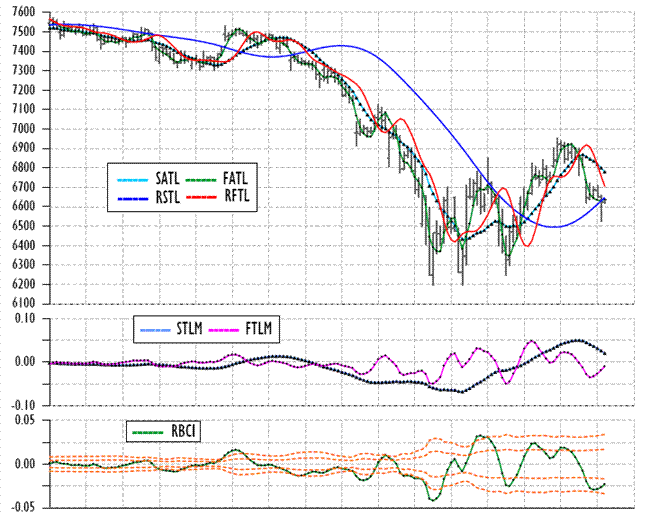Screen dimensions: 650x515
Task: Select the cyan SATL legend line sample
Action: pyautogui.click(x=133, y=180)
